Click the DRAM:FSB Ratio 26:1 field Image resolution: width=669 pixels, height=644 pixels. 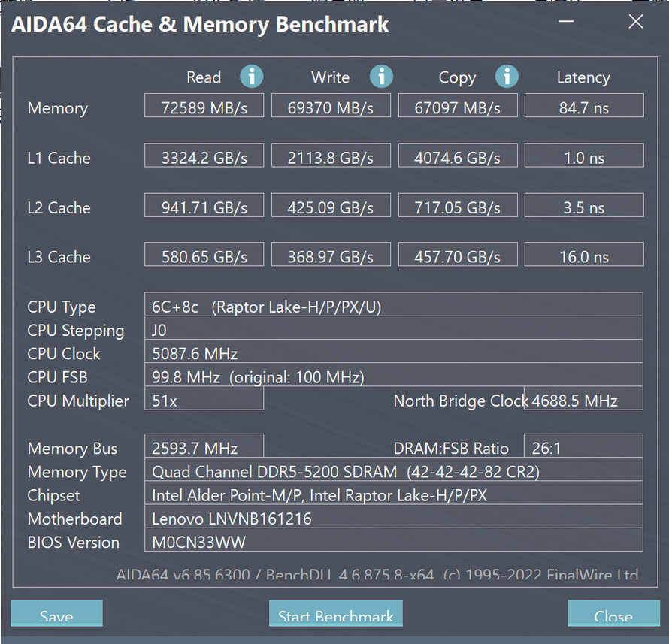583,446
